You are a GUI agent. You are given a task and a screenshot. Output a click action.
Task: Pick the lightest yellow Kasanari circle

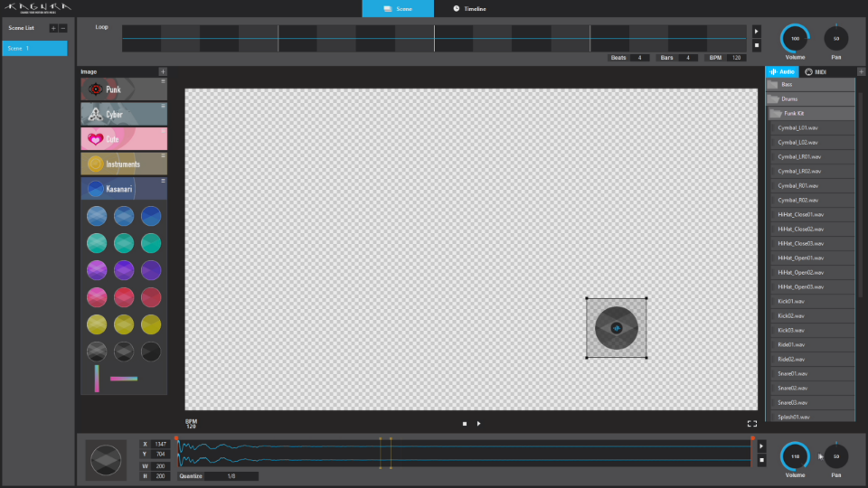97,324
